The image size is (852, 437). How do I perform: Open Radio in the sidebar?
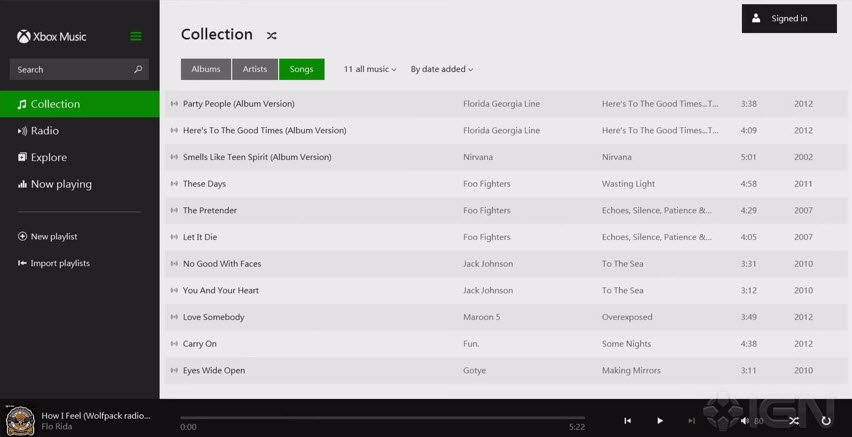45,131
